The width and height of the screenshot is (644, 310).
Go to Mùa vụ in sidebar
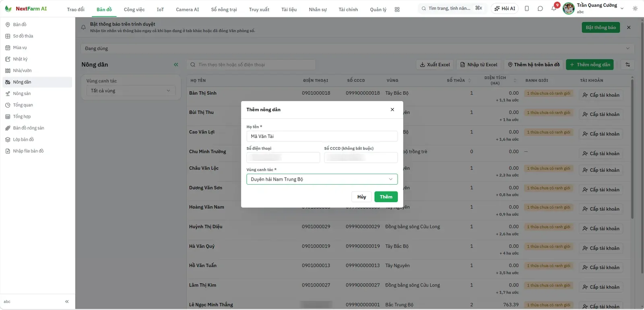tap(37, 48)
